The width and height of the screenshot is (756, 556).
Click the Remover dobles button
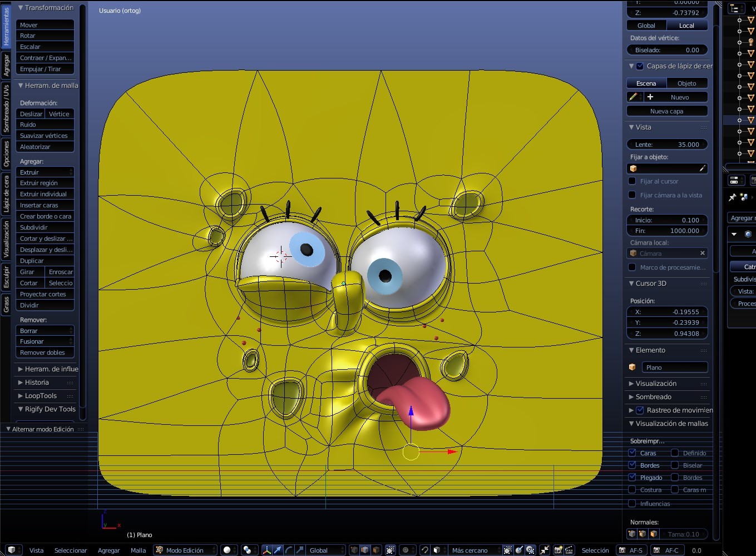pos(45,352)
